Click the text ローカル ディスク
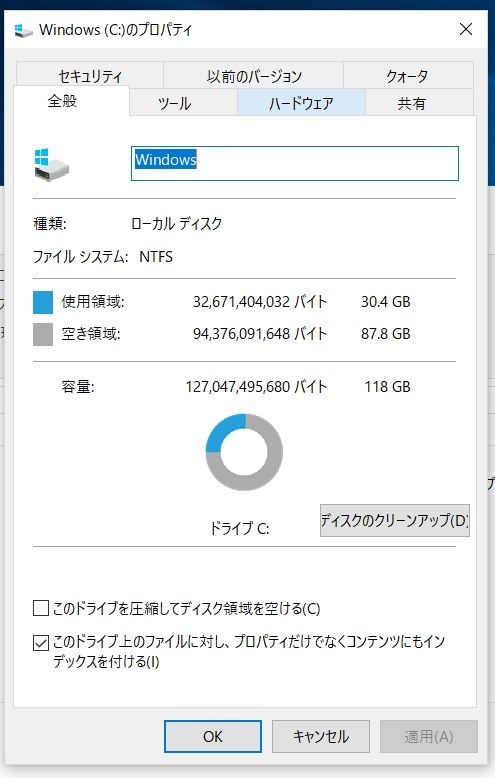The width and height of the screenshot is (495, 778). point(176,224)
